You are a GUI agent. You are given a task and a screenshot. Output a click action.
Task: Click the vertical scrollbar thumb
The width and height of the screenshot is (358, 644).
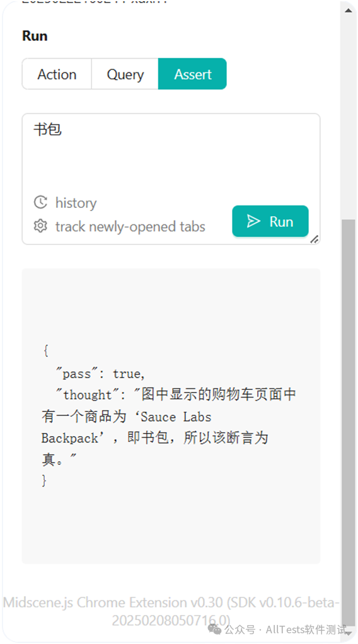(348, 422)
